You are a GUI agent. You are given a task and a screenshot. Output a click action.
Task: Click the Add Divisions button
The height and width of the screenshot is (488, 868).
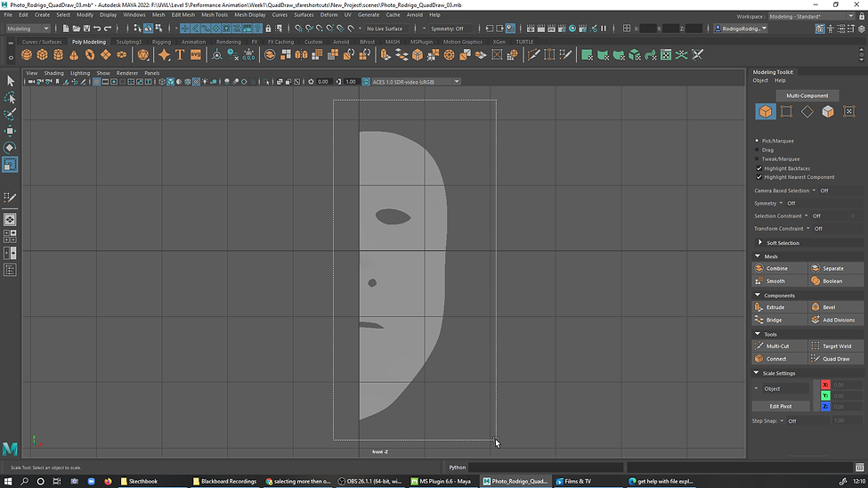[836, 320]
